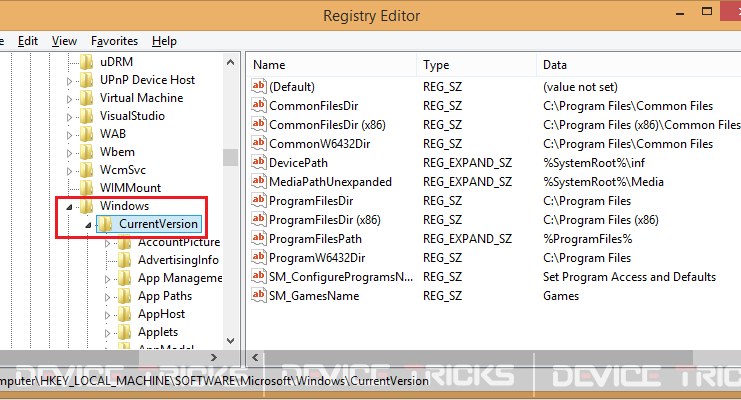
Task: Click the SM_GamesName value icon
Action: [x=258, y=295]
